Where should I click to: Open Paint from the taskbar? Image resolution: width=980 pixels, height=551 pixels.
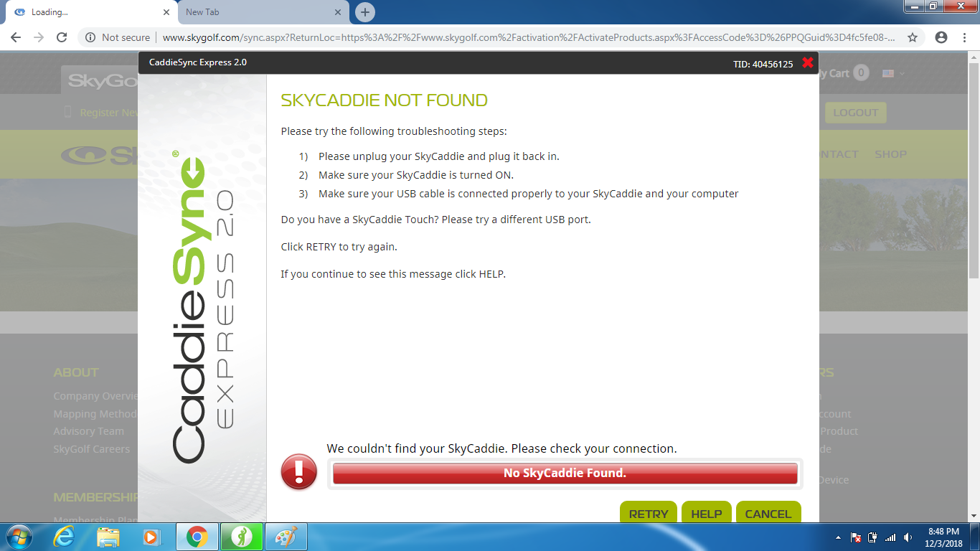[286, 537]
